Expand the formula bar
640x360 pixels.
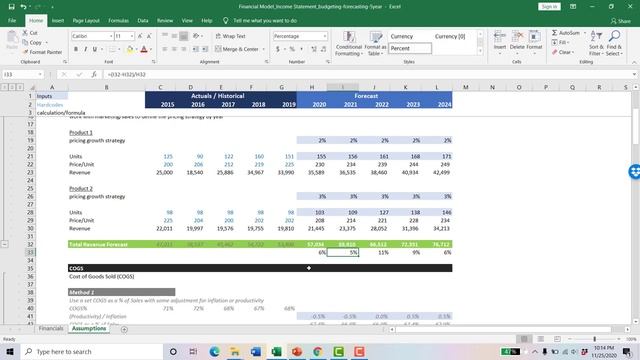click(x=634, y=74)
